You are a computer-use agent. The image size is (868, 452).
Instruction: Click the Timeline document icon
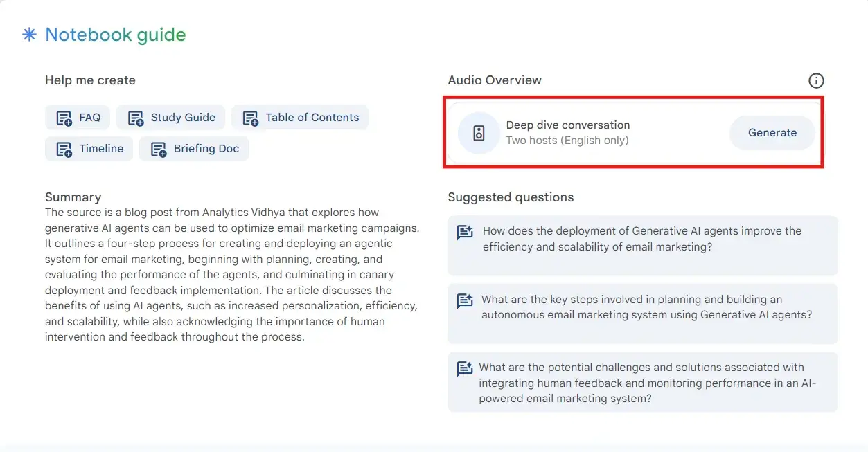[x=64, y=150]
